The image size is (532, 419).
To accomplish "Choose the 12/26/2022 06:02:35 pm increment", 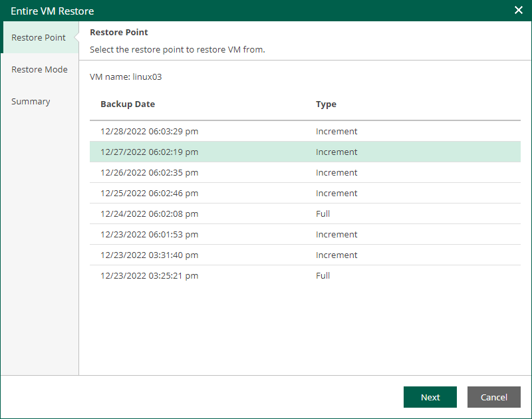I will pos(150,173).
